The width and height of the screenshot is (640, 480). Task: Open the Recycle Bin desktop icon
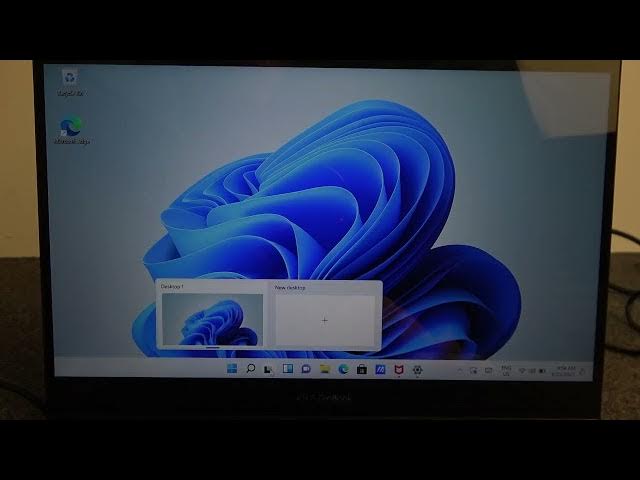pyautogui.click(x=70, y=83)
